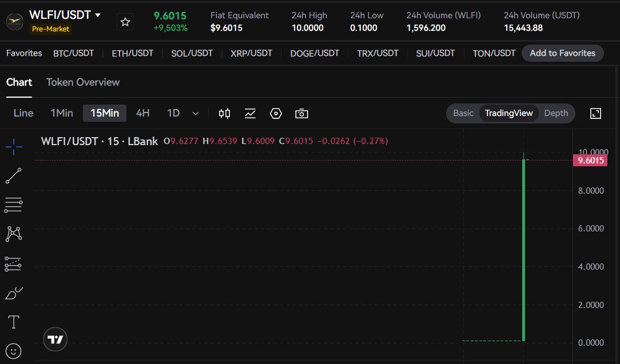
Task: Click the Fiat Equivalent $9.6015 value
Action: (226, 28)
